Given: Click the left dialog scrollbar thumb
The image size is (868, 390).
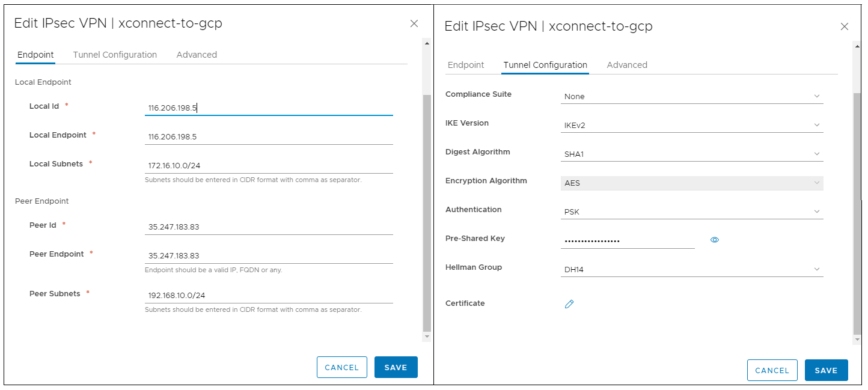Looking at the screenshot, I should pyautogui.click(x=427, y=213).
